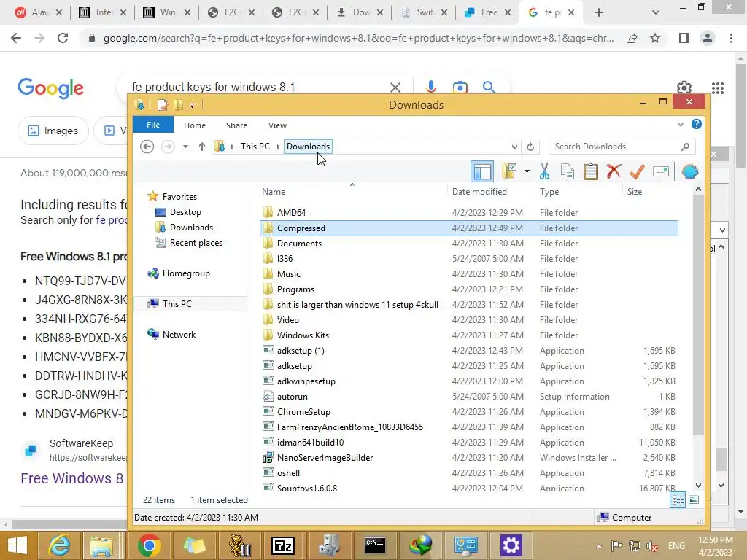Screen dimensions: 747x560
Task: Click Google voice search microphone
Action: (x=430, y=87)
